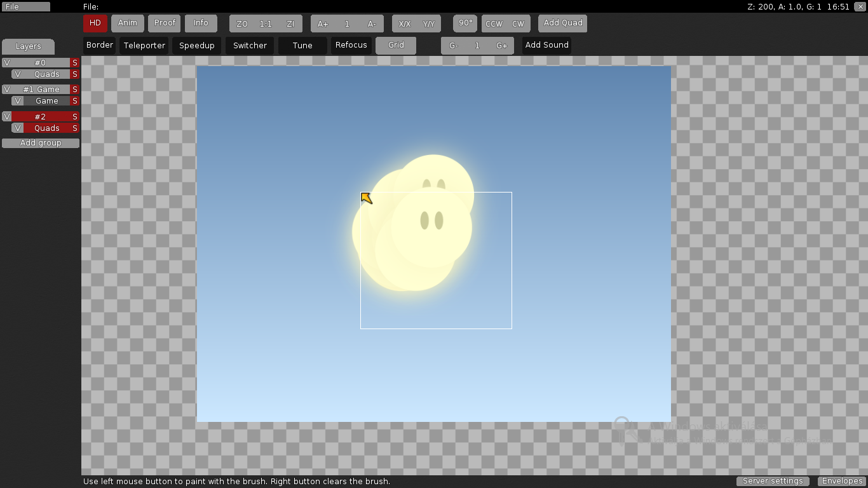Rotate brush counter-clockwise with CCW
The image size is (868, 488).
tap(494, 24)
